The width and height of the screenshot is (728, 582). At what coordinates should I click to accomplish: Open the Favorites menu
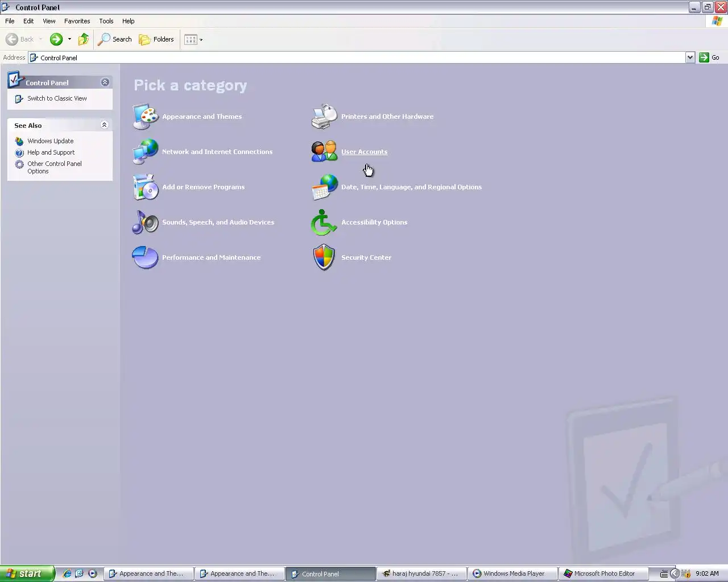pyautogui.click(x=77, y=21)
